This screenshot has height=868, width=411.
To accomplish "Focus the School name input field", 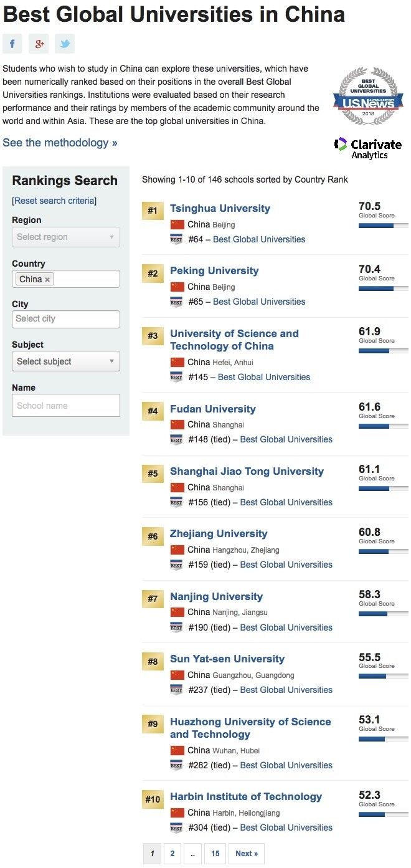I will pyautogui.click(x=66, y=405).
